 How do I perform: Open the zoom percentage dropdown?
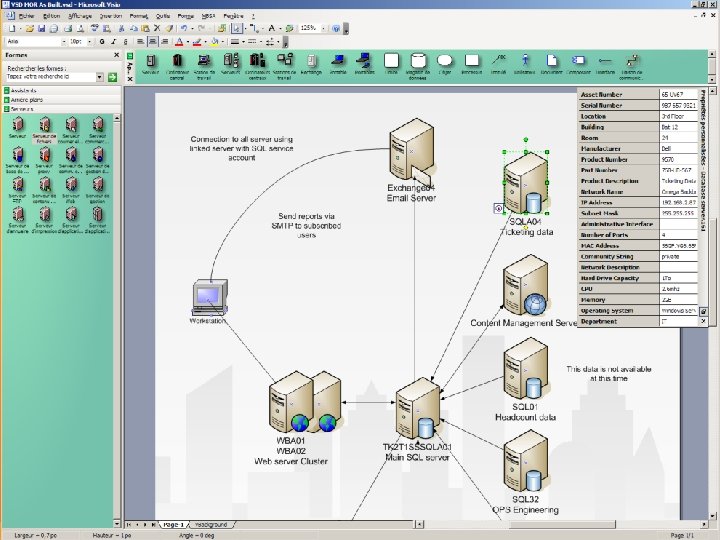tap(323, 28)
